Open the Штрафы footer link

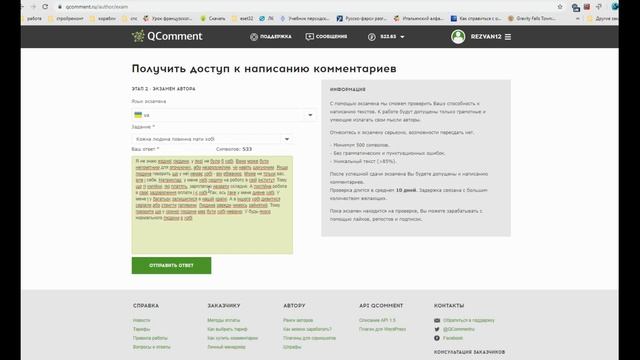[x=292, y=347]
